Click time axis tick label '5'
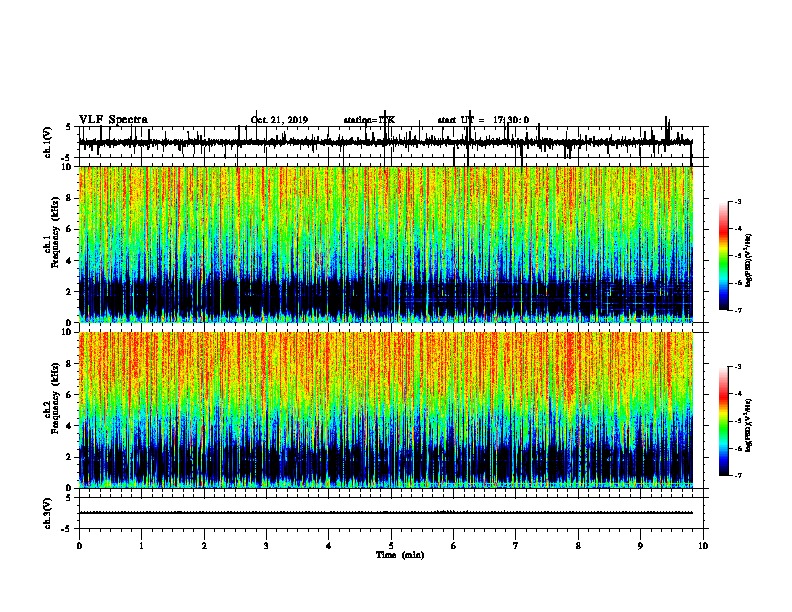 (x=391, y=546)
